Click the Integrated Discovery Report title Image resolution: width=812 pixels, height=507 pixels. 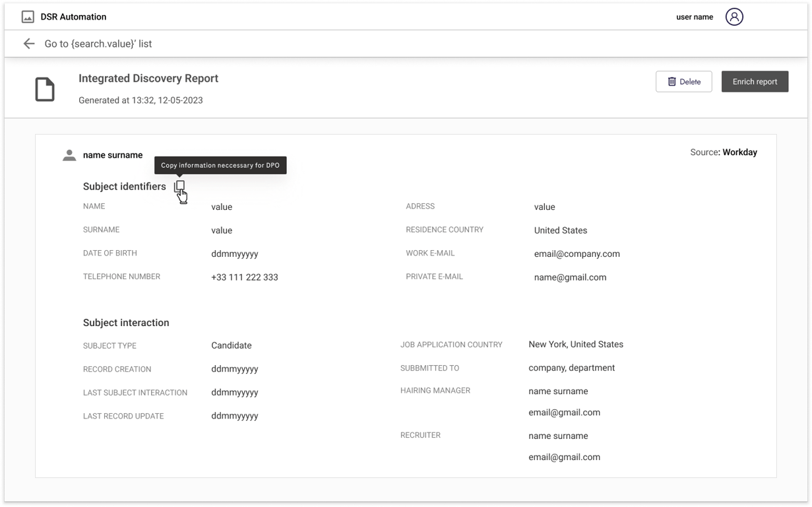(148, 79)
